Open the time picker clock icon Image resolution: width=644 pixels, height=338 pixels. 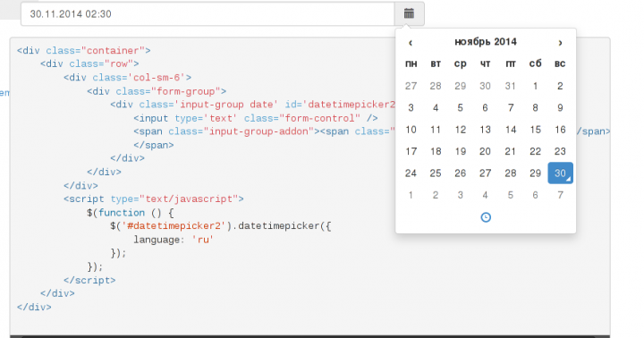[486, 217]
